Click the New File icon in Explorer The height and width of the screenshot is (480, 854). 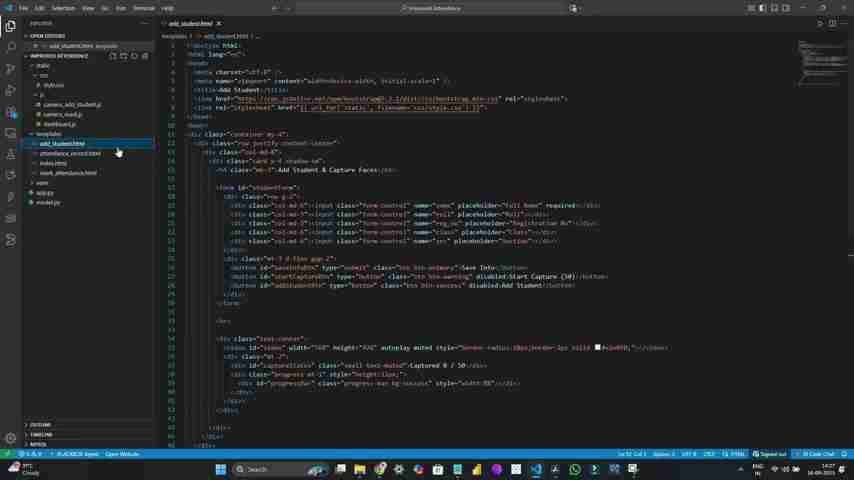[113, 56]
